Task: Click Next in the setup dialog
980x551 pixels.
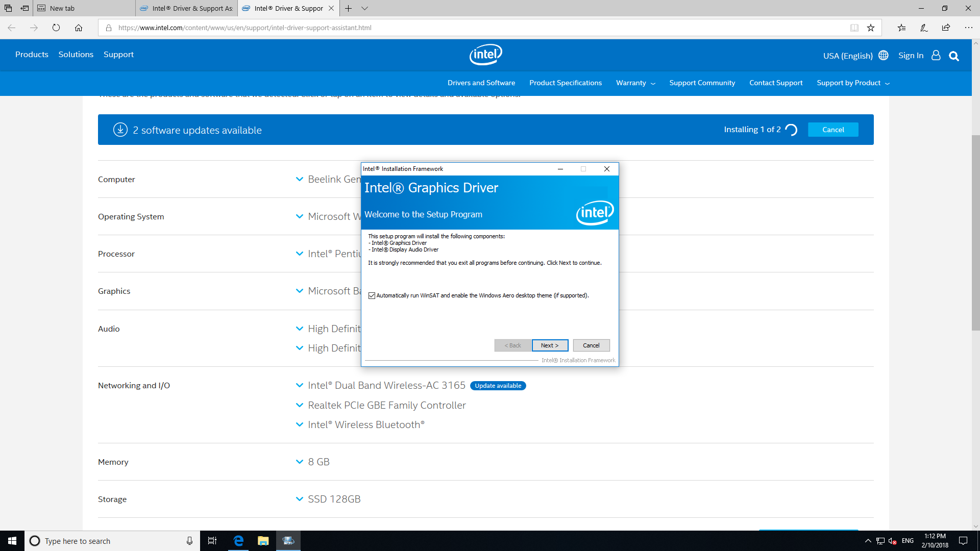Action: pos(550,345)
